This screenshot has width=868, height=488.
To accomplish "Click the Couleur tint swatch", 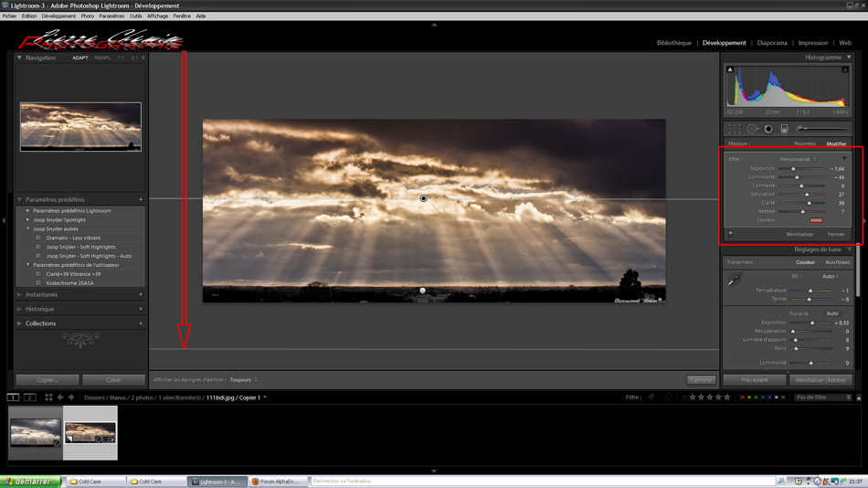I will coord(816,220).
